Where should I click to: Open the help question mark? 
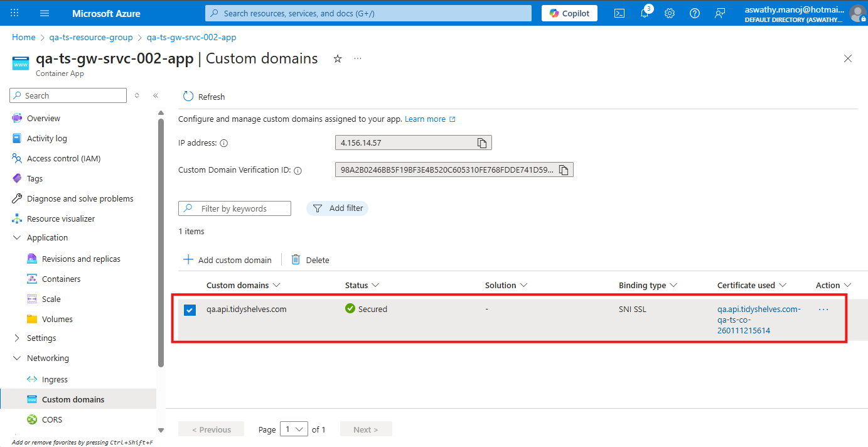coord(695,13)
